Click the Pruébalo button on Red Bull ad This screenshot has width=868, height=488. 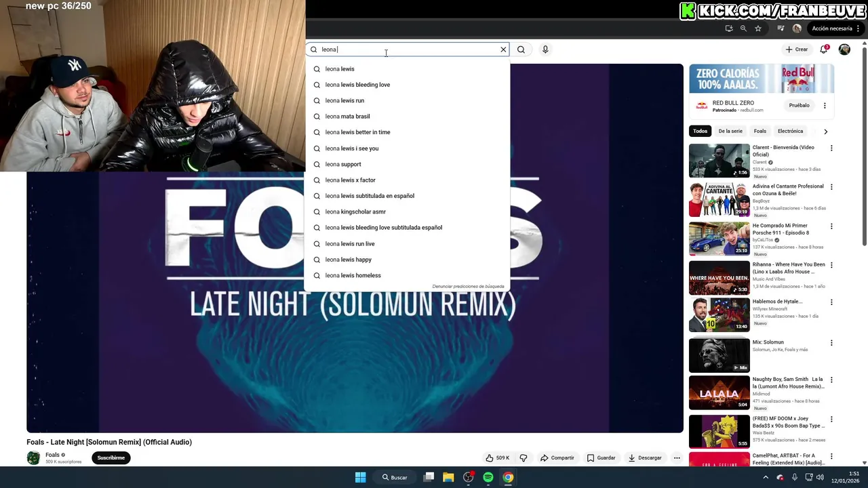(799, 106)
